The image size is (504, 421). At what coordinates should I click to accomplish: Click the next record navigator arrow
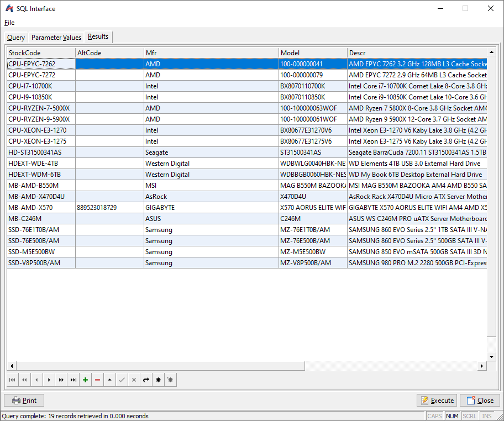tap(49, 380)
